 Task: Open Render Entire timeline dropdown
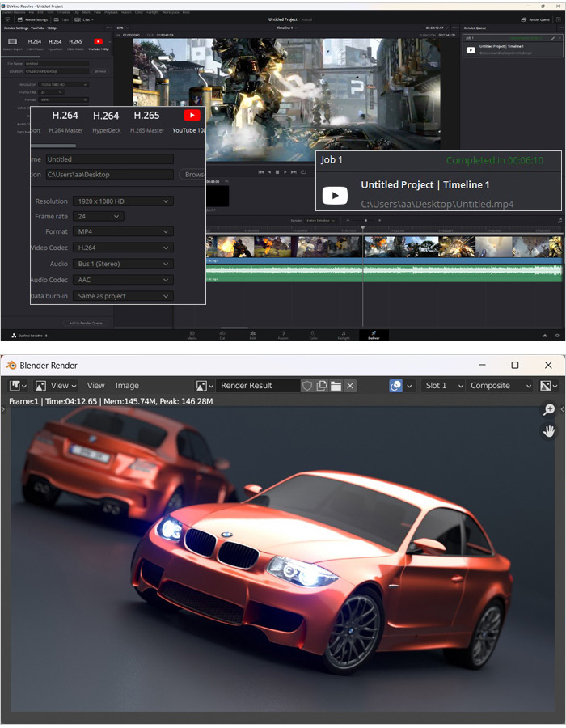tap(319, 221)
